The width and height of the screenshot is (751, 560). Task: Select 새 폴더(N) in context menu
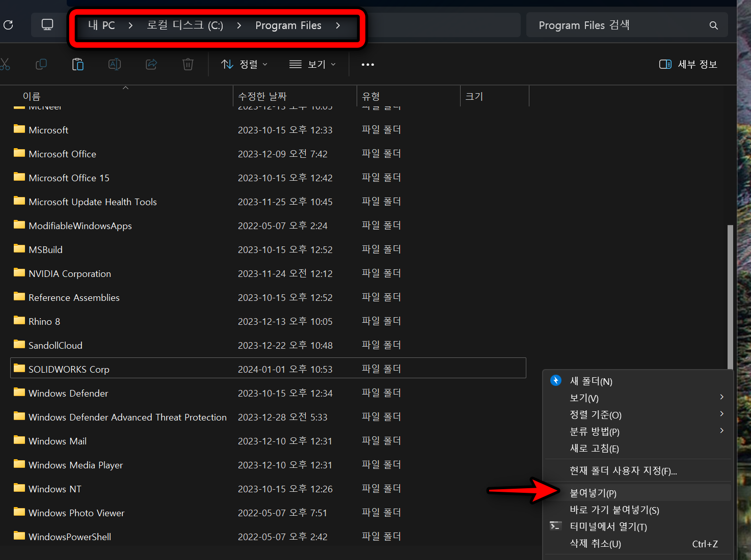click(638, 381)
